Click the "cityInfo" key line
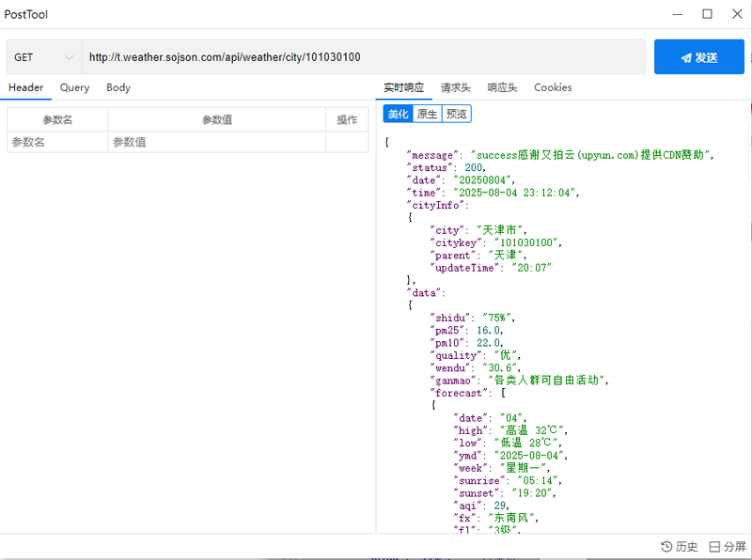This screenshot has height=560, width=752. pyautogui.click(x=438, y=205)
